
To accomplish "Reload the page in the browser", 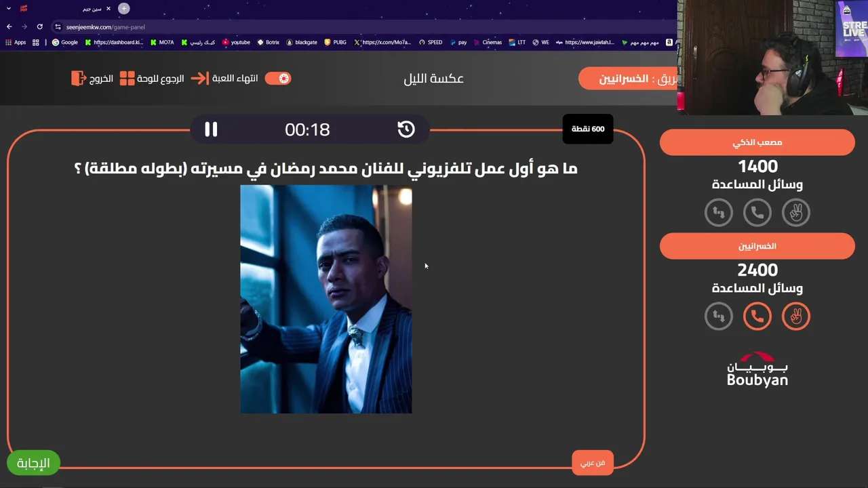I will click(x=40, y=27).
